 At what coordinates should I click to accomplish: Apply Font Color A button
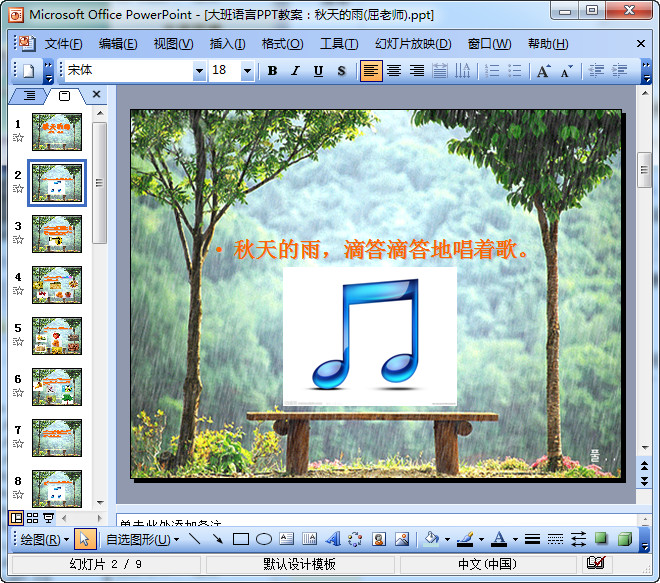pyautogui.click(x=499, y=539)
